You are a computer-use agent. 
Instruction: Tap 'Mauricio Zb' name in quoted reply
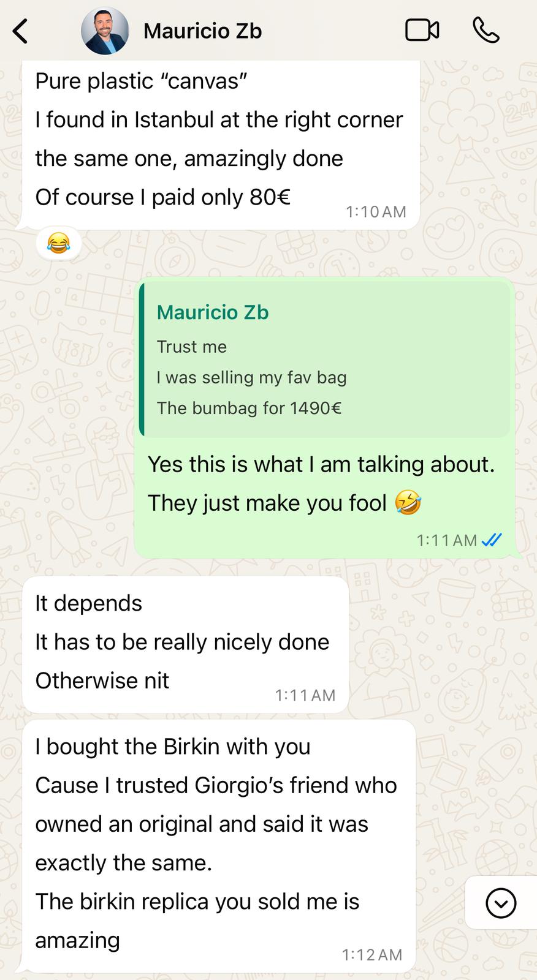pyautogui.click(x=213, y=312)
